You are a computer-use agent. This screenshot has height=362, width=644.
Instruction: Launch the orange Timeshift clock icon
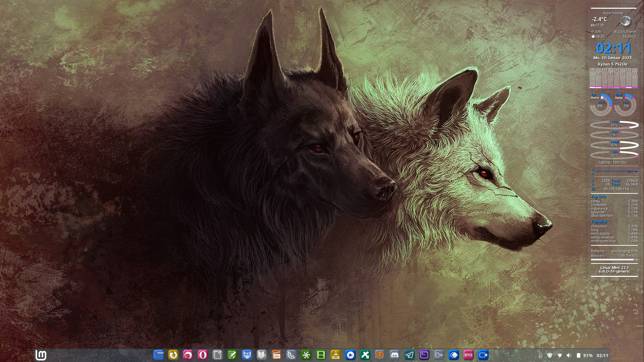click(380, 355)
